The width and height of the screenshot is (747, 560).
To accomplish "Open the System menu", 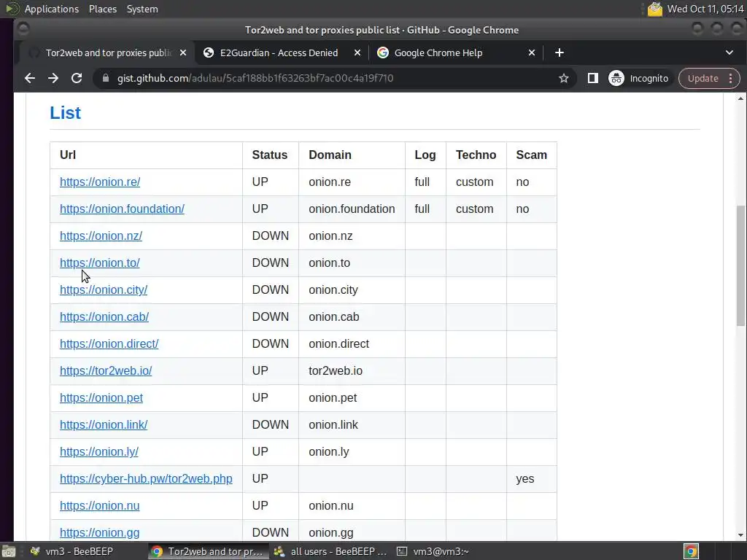I will point(142,9).
